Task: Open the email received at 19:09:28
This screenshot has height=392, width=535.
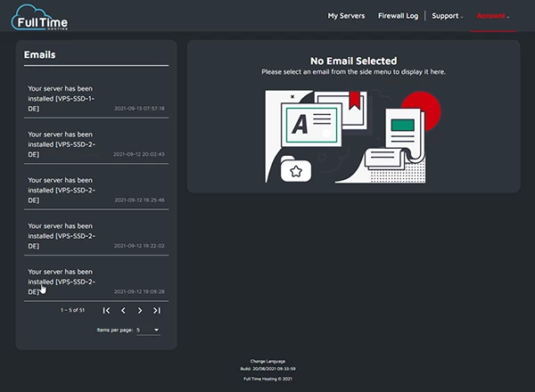Action: tap(96, 281)
